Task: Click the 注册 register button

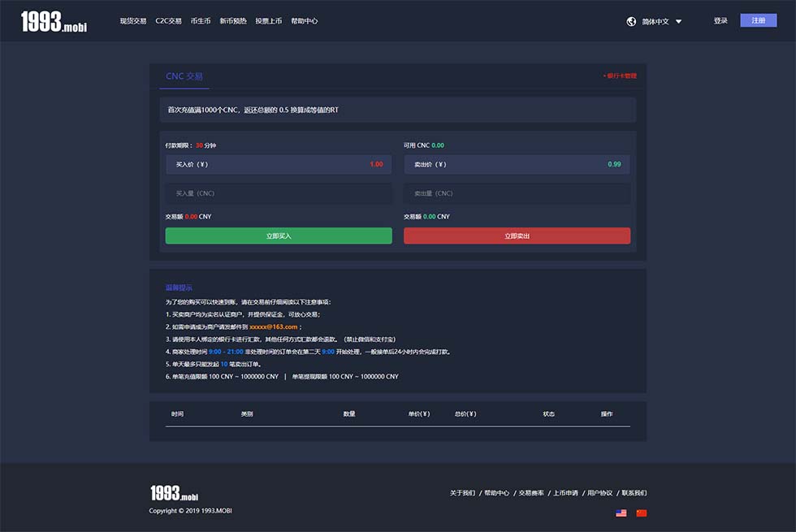Action: pyautogui.click(x=759, y=20)
